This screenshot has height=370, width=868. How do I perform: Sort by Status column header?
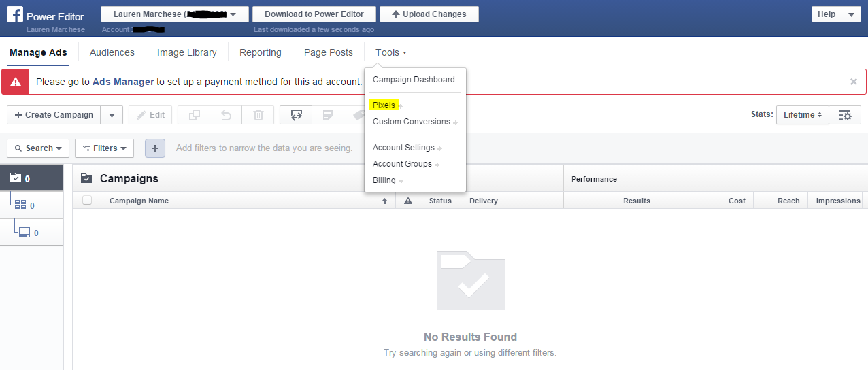click(x=440, y=201)
